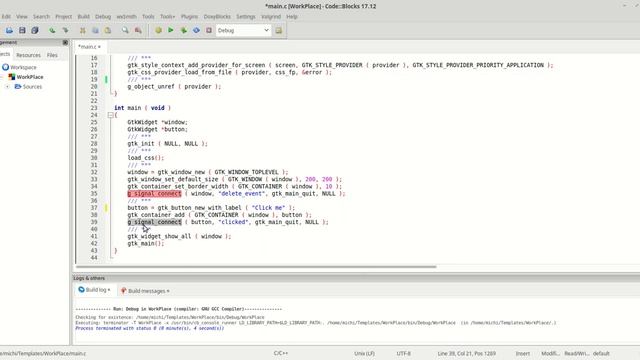Open the Build menu
The height and width of the screenshot is (360, 640).
[84, 17]
